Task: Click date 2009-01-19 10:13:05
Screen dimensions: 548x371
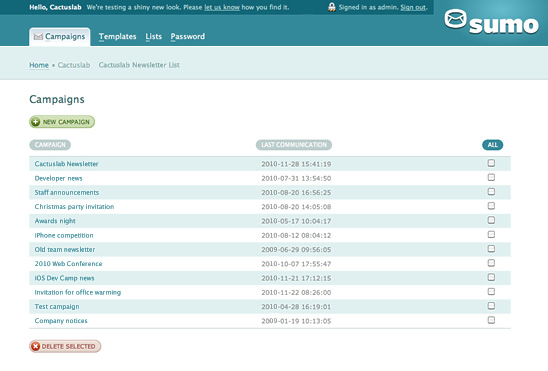Action: [296, 321]
